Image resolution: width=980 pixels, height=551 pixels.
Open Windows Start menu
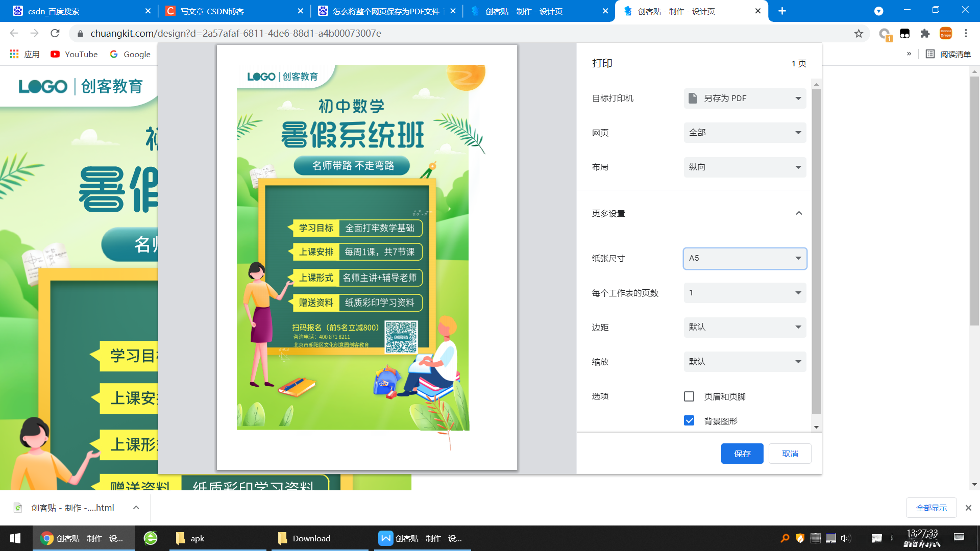click(x=15, y=538)
